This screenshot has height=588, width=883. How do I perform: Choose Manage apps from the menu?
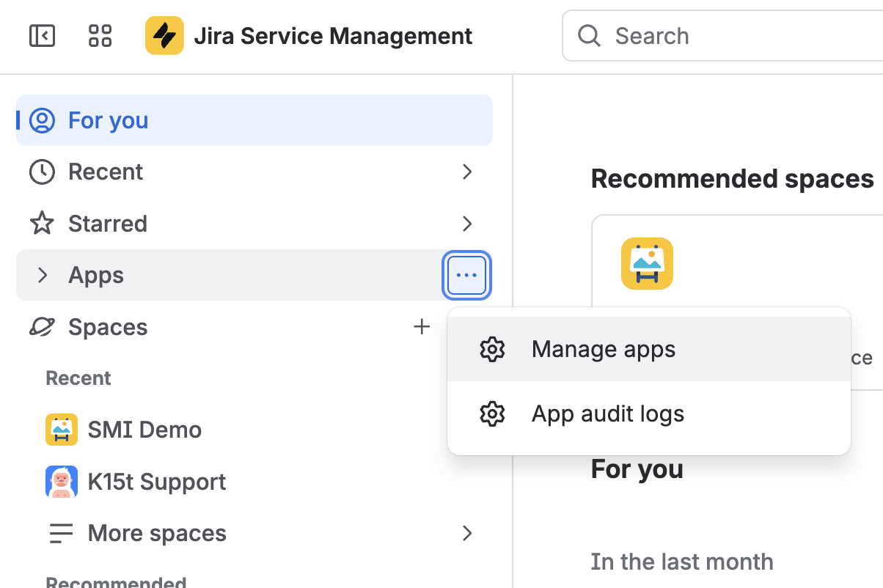[649, 349]
